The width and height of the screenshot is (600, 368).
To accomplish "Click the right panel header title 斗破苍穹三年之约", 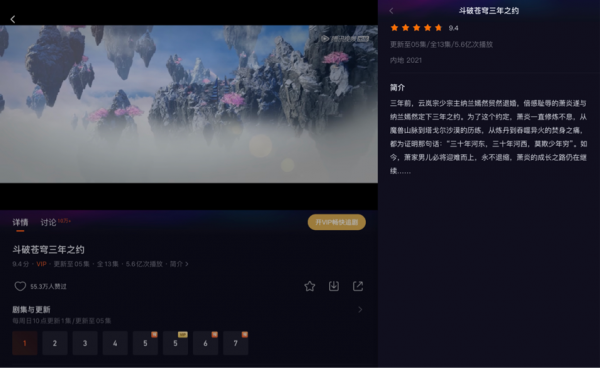I will (489, 11).
